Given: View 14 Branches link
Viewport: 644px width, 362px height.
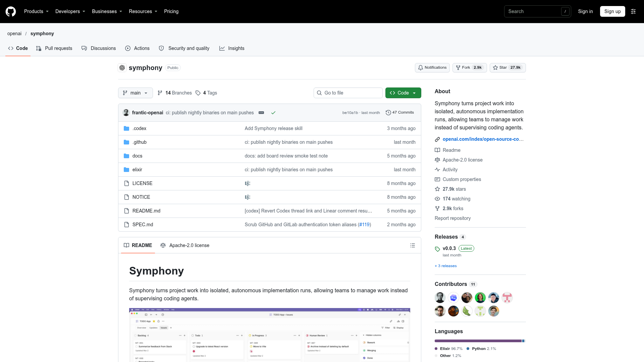Looking at the screenshot, I should [175, 93].
